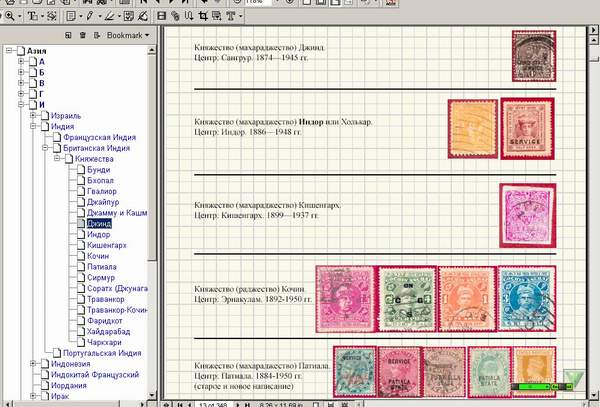Image resolution: width=600 pixels, height=407 pixels.
Task: Select the Note comment tool
Action: [x=71, y=16]
